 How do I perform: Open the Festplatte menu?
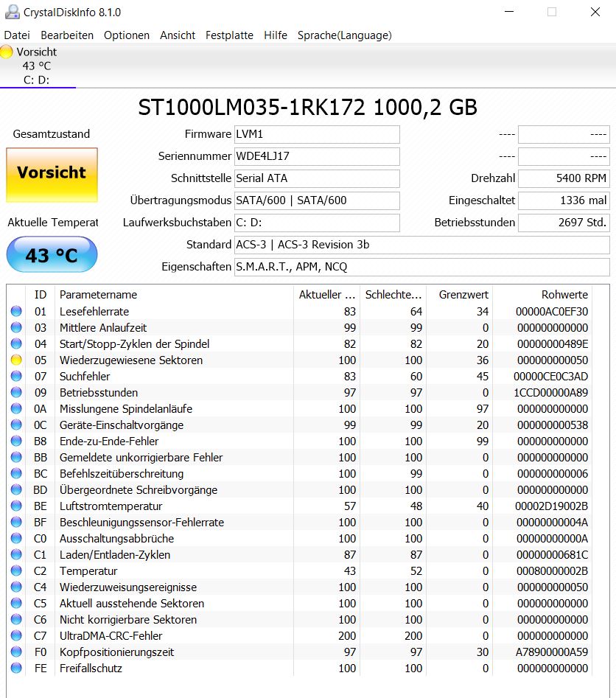(229, 35)
